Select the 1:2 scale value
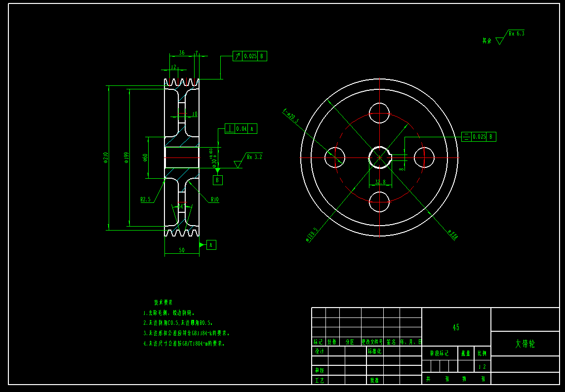Image resolution: width=565 pixels, height=392 pixels. pyautogui.click(x=482, y=366)
